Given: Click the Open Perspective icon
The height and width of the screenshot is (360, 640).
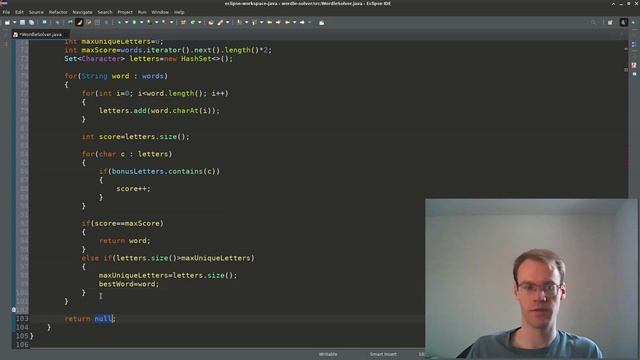Looking at the screenshot, I should point(610,22).
